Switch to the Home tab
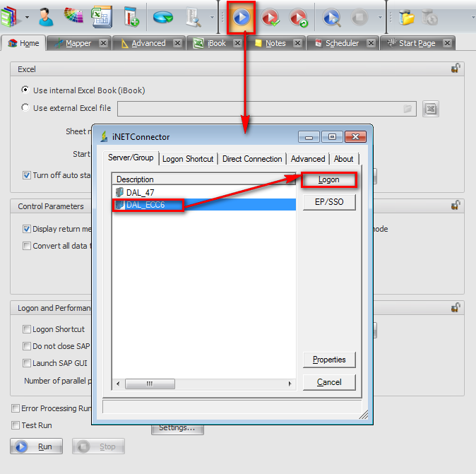The height and width of the screenshot is (474, 476). pyautogui.click(x=24, y=43)
